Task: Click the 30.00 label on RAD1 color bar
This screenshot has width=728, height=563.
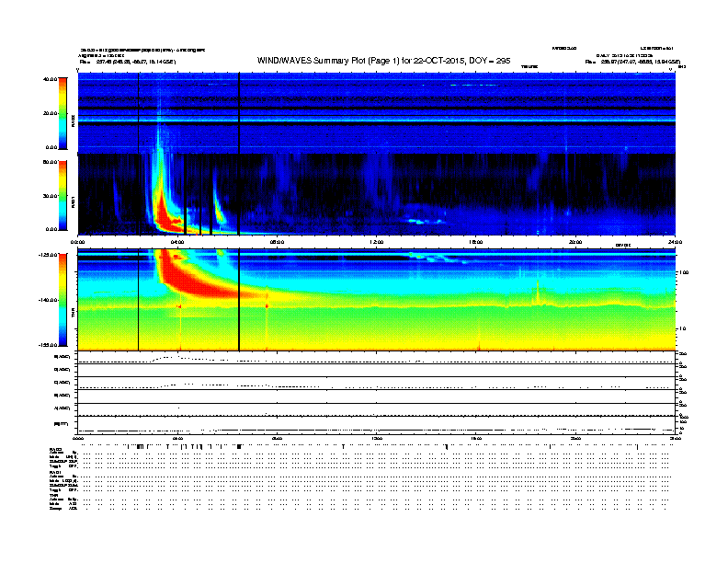Action: coord(50,196)
